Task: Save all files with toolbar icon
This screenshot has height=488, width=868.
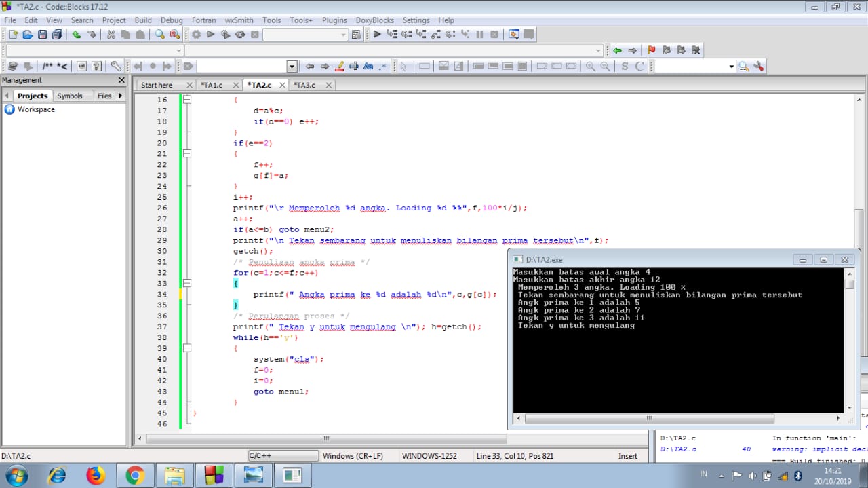Action: click(57, 35)
